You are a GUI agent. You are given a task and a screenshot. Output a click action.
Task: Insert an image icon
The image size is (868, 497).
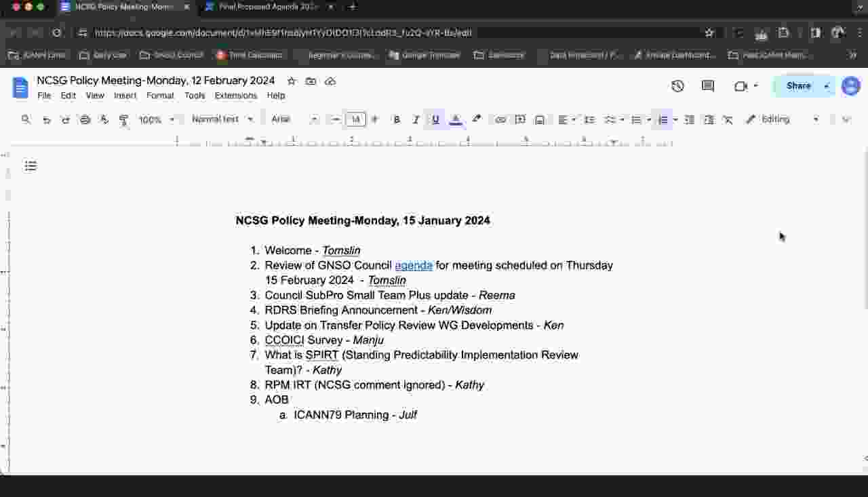[x=540, y=119]
